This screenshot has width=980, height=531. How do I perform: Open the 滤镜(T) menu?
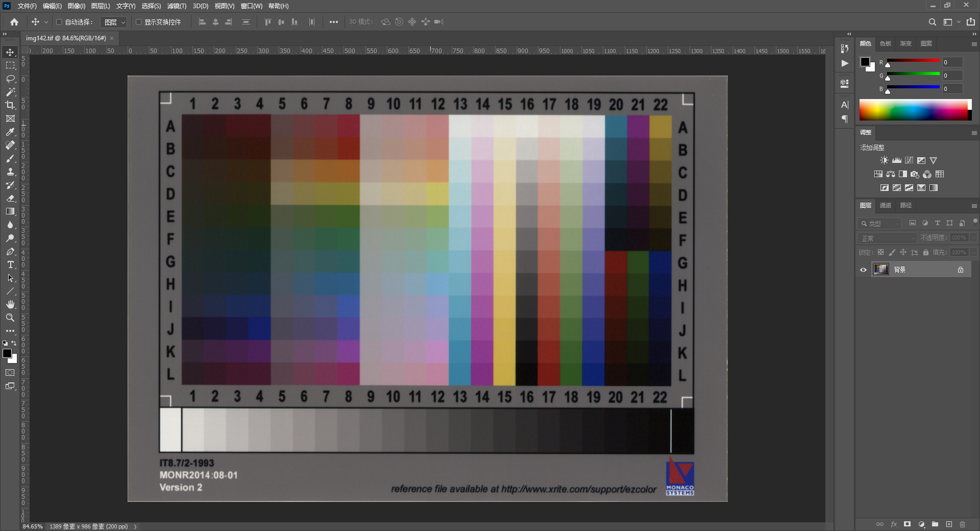point(177,6)
